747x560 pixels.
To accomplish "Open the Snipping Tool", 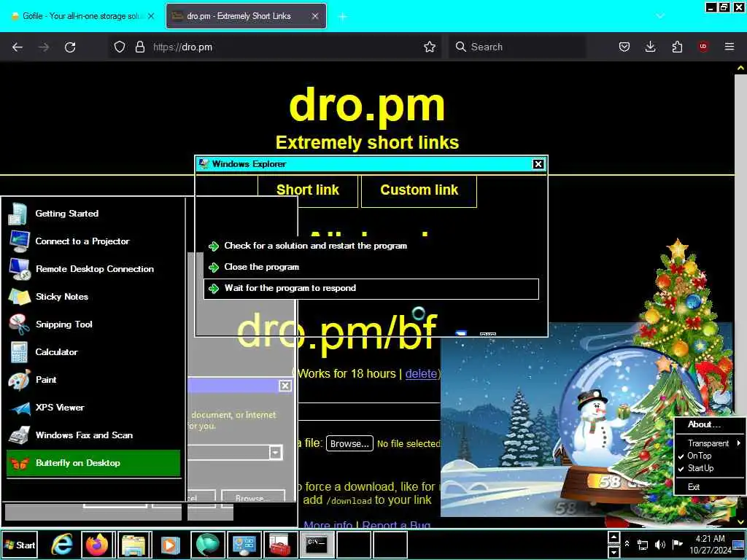I will point(93,324).
